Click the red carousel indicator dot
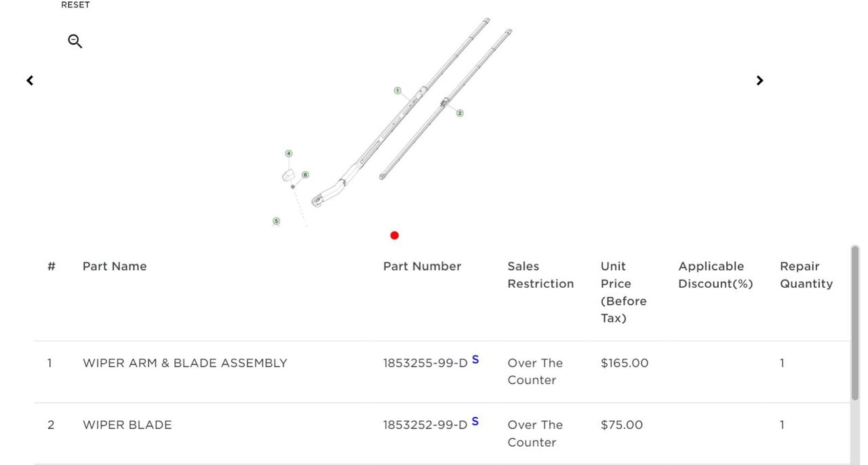The height and width of the screenshot is (465, 868). [x=395, y=236]
